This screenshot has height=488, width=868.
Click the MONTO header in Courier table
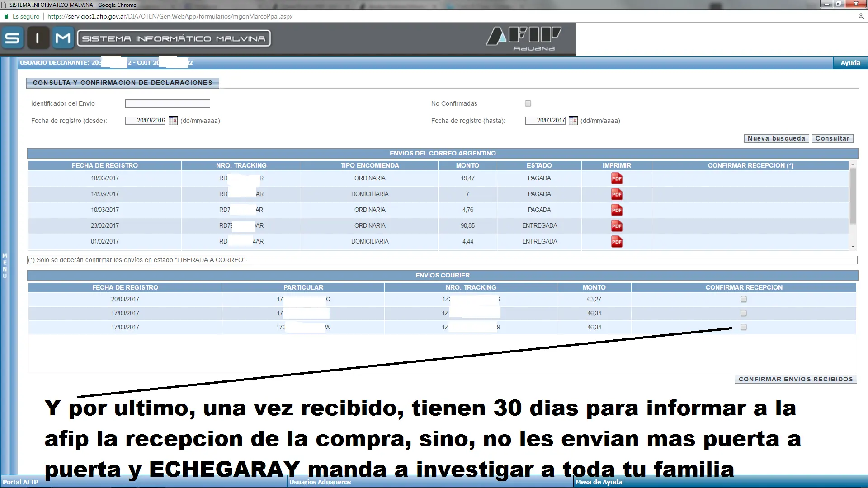coord(594,287)
